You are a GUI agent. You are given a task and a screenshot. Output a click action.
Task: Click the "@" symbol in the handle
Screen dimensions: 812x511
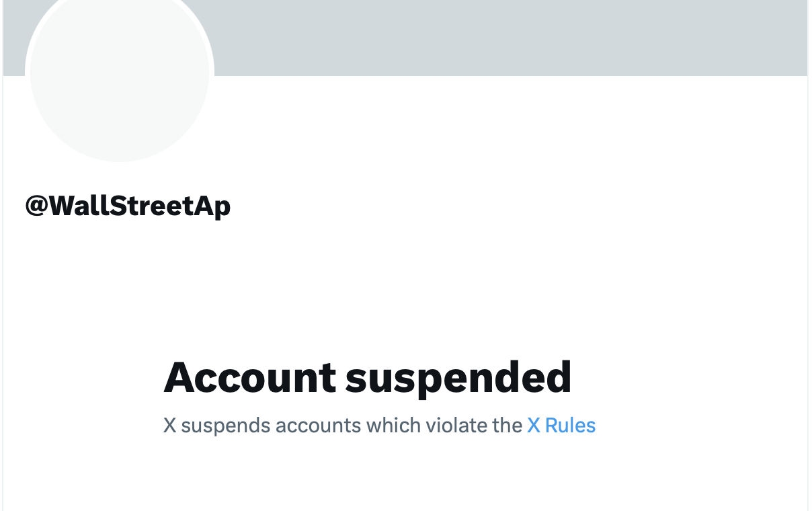click(36, 206)
